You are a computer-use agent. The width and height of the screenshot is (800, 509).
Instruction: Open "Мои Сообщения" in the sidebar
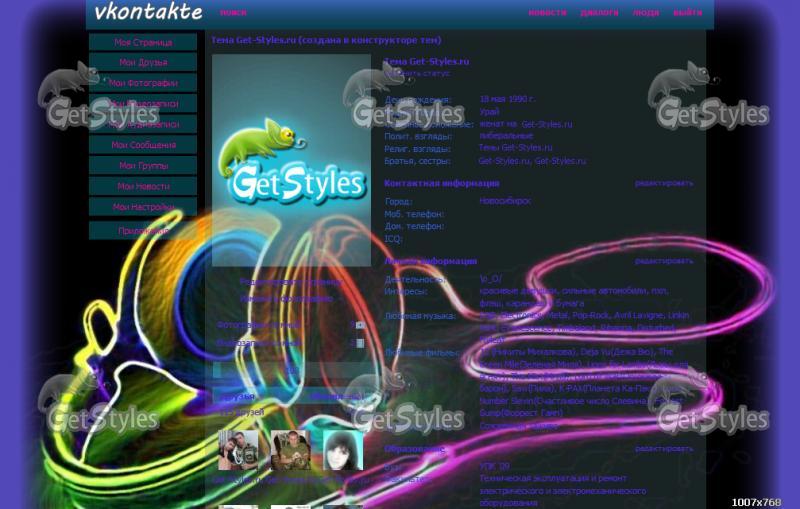143,145
